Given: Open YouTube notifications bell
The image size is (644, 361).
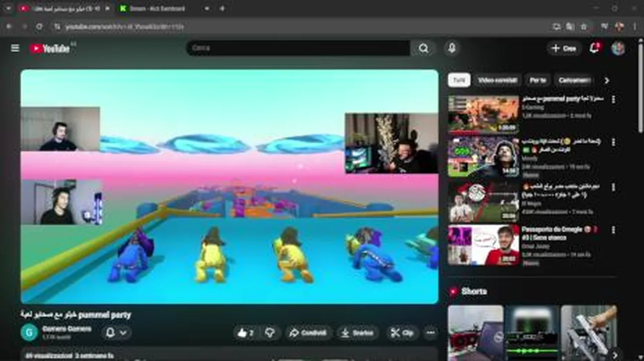Looking at the screenshot, I should [594, 48].
